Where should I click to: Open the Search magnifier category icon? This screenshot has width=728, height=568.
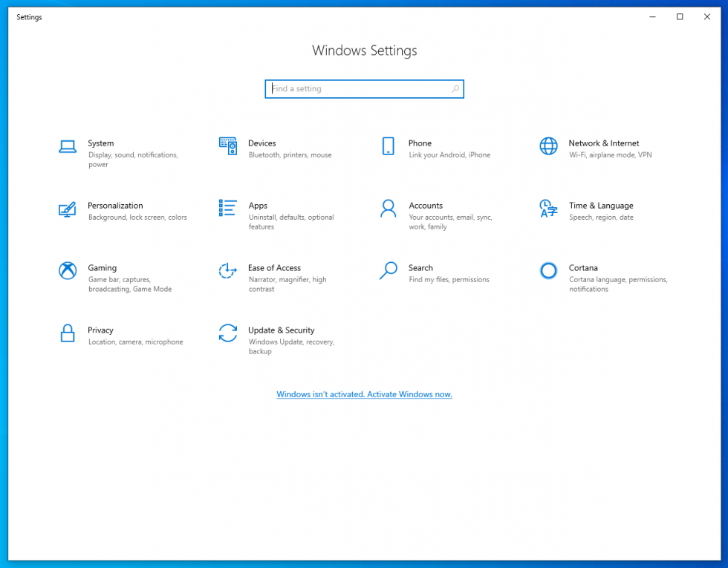[x=388, y=270]
